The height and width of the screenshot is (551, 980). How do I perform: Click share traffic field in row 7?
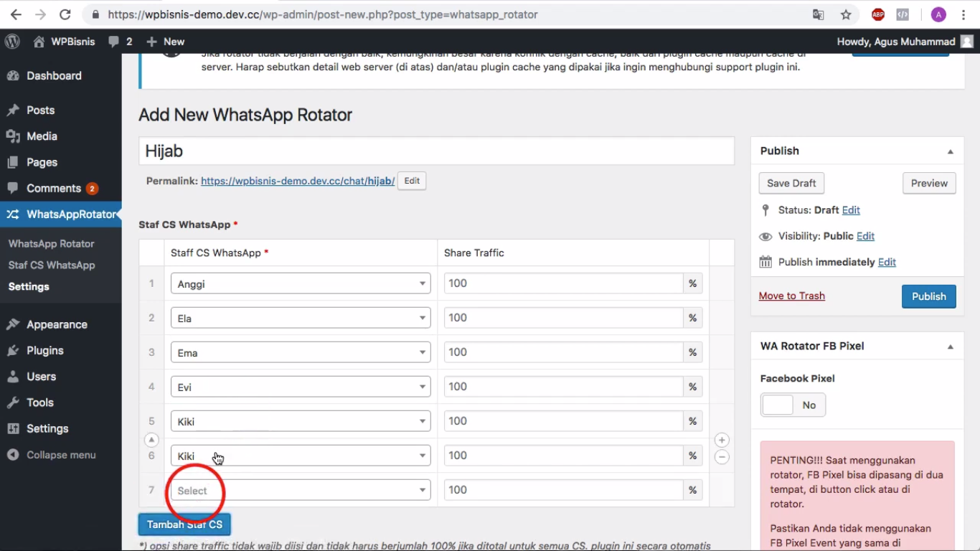[x=563, y=490]
